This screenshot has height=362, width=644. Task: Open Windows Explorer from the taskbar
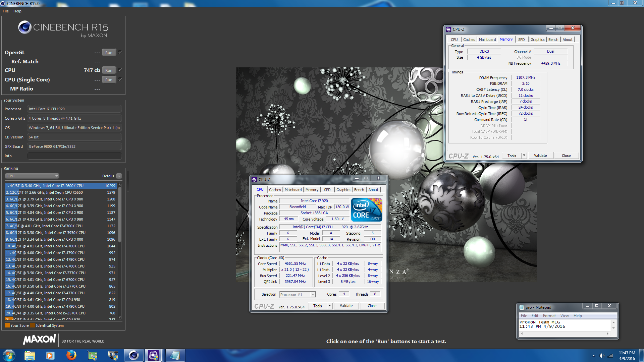(30, 355)
